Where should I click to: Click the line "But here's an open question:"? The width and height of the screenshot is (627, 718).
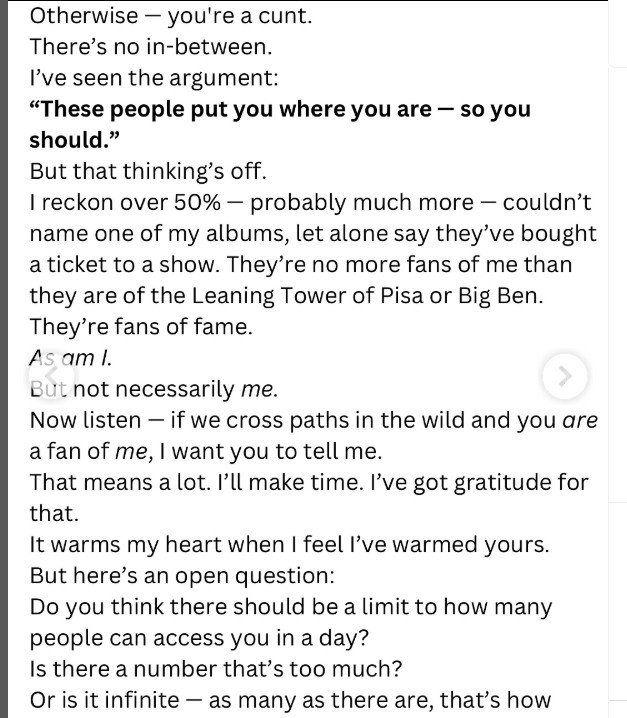pos(182,576)
